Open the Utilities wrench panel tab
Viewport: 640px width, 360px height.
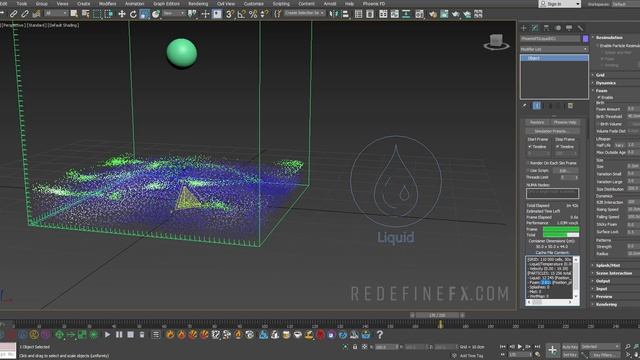580,28
